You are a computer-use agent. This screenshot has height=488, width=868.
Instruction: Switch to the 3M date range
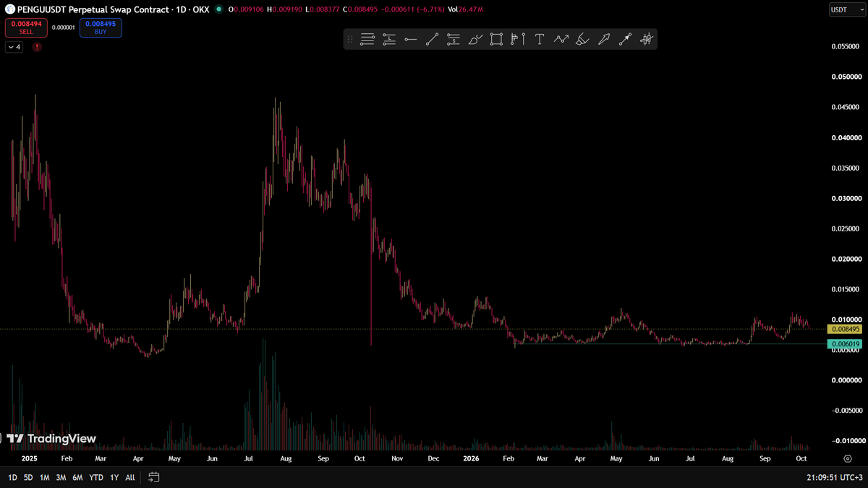[61, 477]
